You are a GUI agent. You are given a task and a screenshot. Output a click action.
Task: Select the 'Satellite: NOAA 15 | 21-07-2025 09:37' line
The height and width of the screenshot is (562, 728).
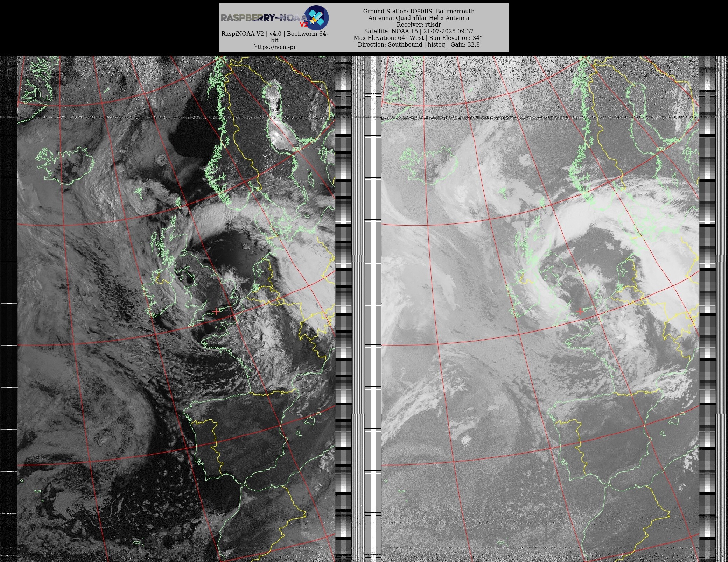pyautogui.click(x=419, y=31)
